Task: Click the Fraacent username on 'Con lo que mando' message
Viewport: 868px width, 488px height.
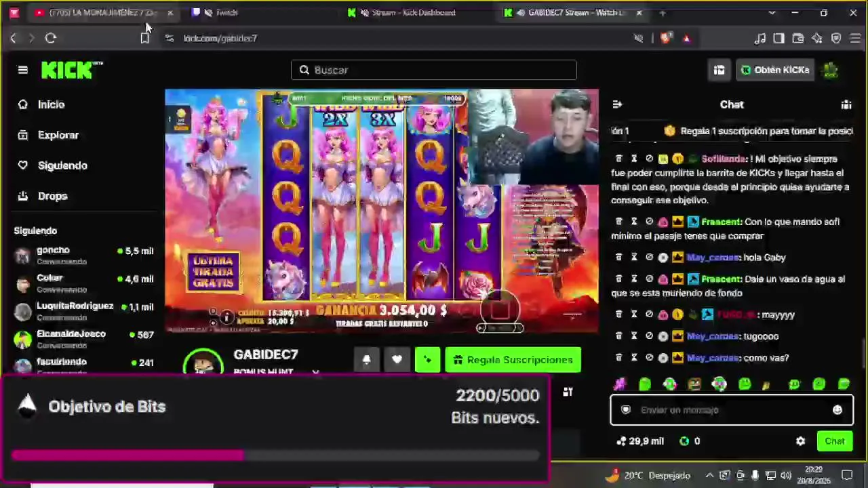Action: point(722,222)
